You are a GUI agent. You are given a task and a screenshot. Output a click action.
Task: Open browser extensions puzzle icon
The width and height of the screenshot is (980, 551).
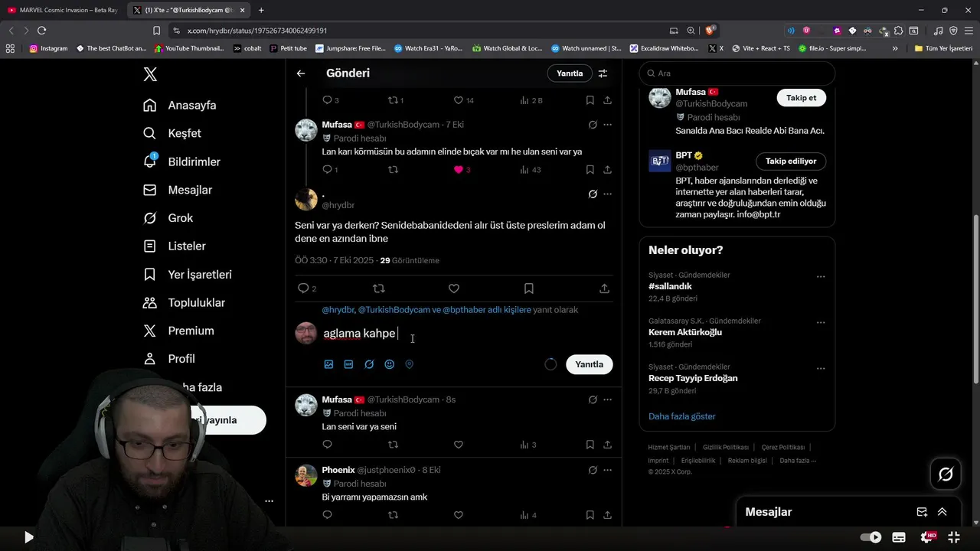[898, 31]
